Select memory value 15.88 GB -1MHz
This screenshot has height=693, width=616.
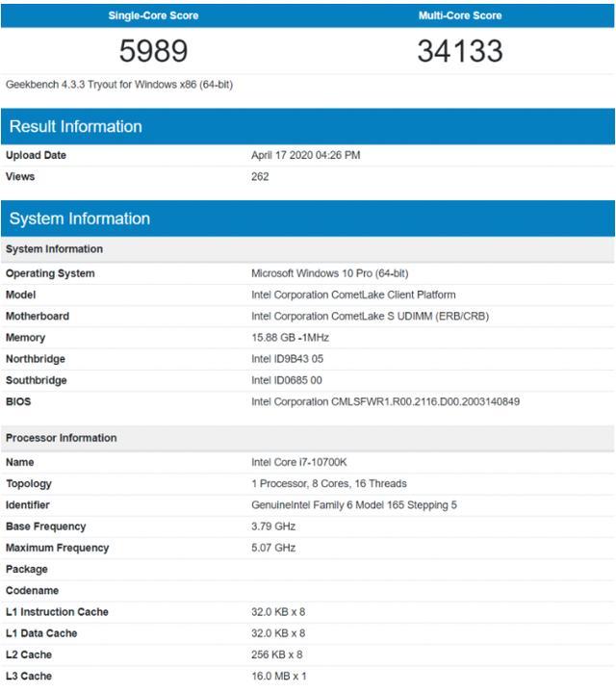click(x=290, y=338)
